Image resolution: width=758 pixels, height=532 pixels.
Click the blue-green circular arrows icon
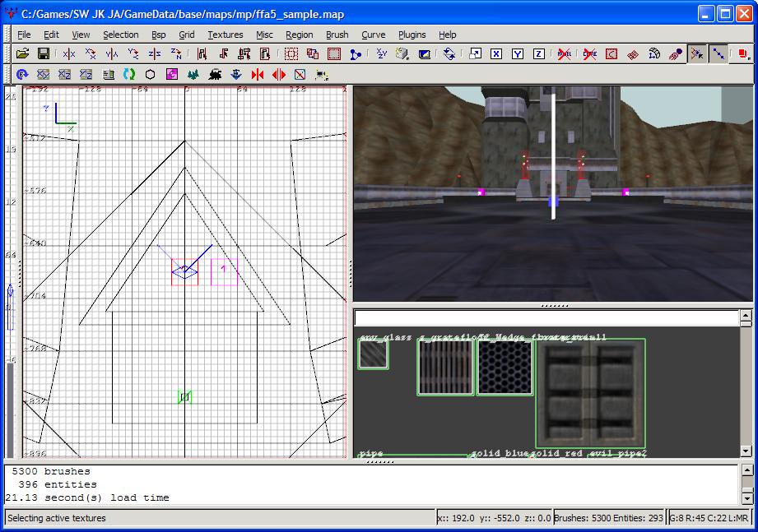click(129, 74)
